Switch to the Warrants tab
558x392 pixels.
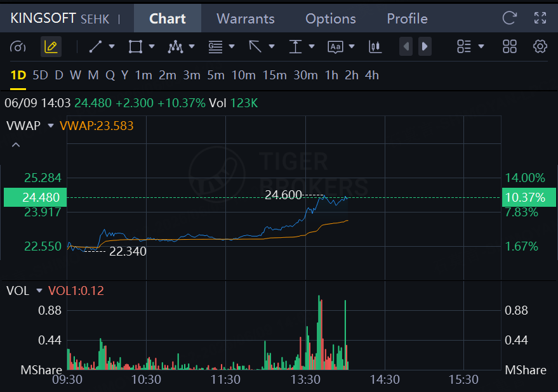[246, 18]
